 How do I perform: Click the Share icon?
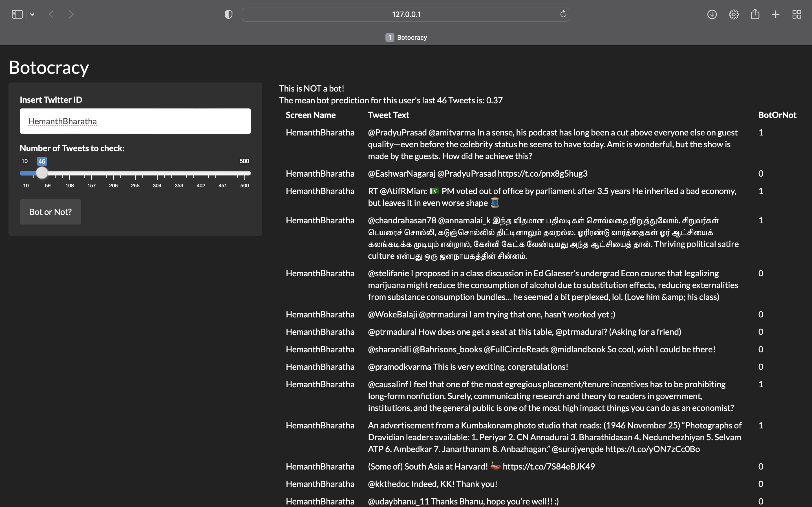755,14
